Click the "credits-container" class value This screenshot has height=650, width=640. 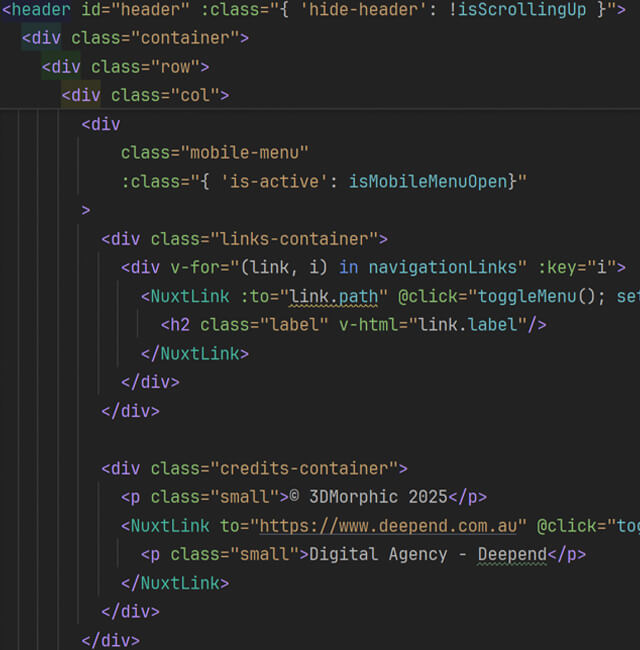point(304,469)
